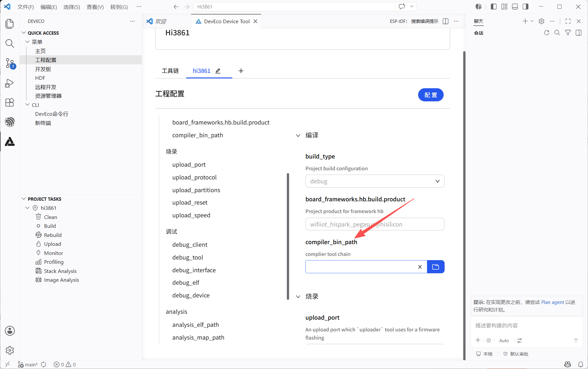Split the editor to the right

pos(446,21)
